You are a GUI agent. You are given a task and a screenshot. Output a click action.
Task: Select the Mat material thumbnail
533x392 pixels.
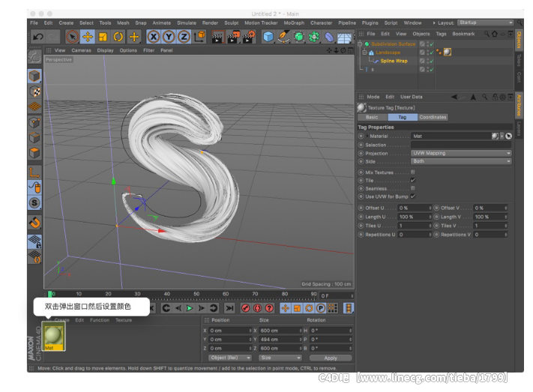tap(54, 337)
